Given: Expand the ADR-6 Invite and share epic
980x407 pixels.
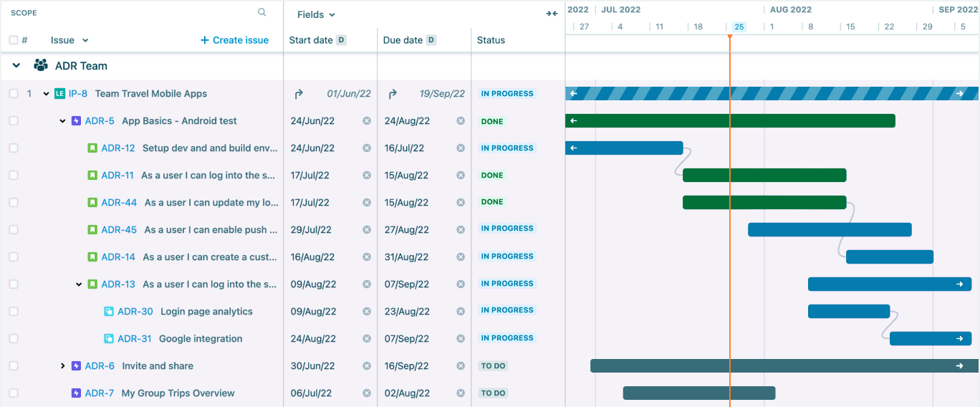Looking at the screenshot, I should [63, 366].
